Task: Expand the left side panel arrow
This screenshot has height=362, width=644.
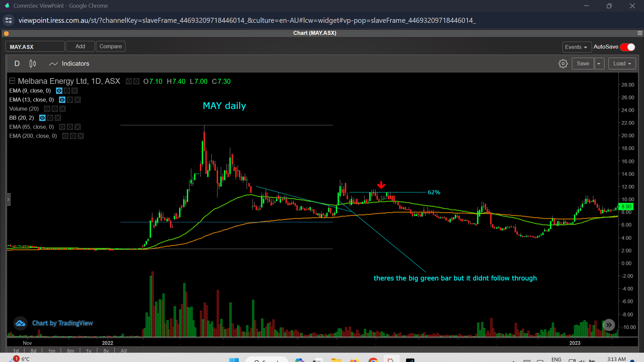Action: coord(8,199)
